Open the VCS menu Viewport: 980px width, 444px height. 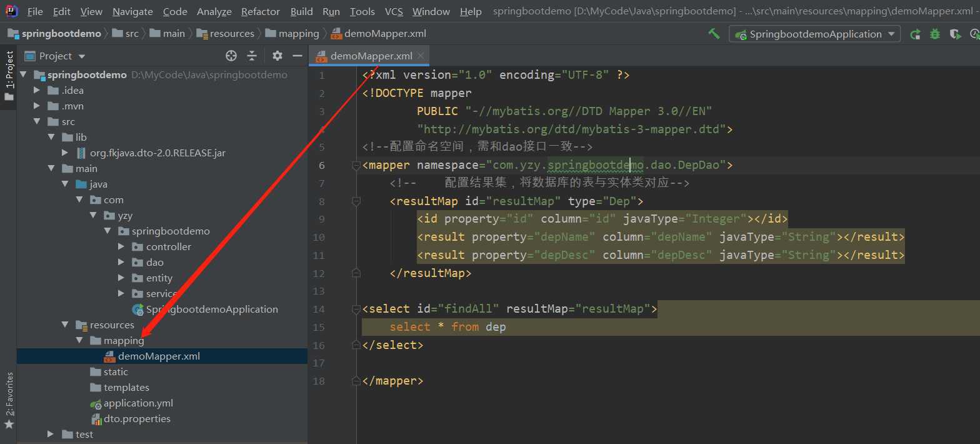click(394, 11)
